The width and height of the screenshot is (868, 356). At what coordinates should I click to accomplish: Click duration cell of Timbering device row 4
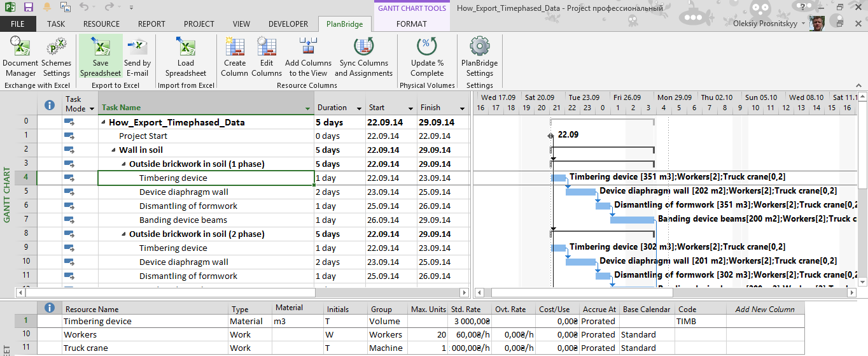[339, 178]
